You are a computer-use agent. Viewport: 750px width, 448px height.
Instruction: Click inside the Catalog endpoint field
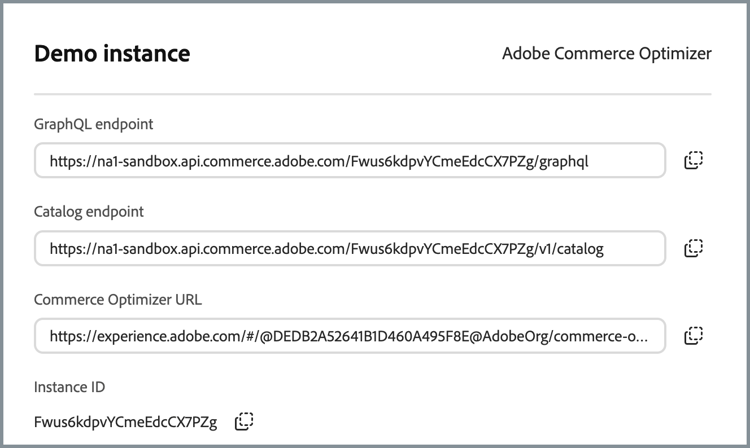(x=349, y=248)
